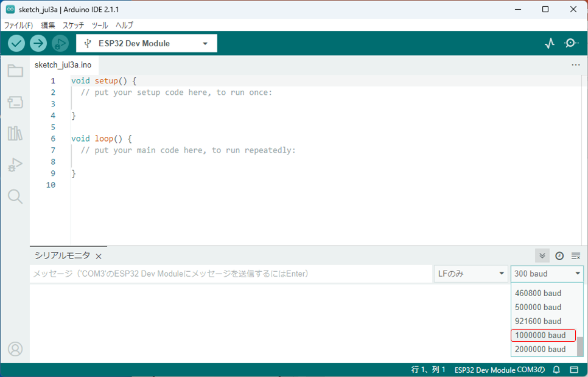The height and width of the screenshot is (377, 588).
Task: Open the 編集 menu
Action: [x=47, y=25]
